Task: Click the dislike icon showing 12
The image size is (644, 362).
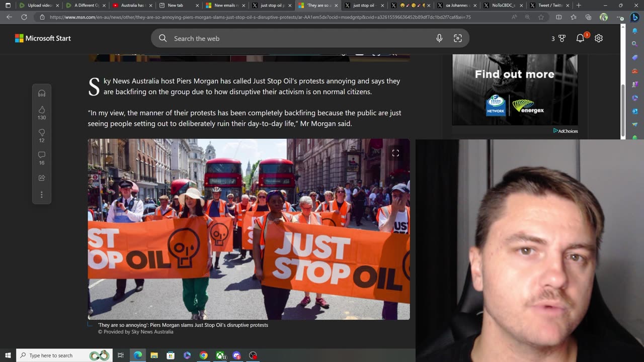Action: [x=42, y=133]
